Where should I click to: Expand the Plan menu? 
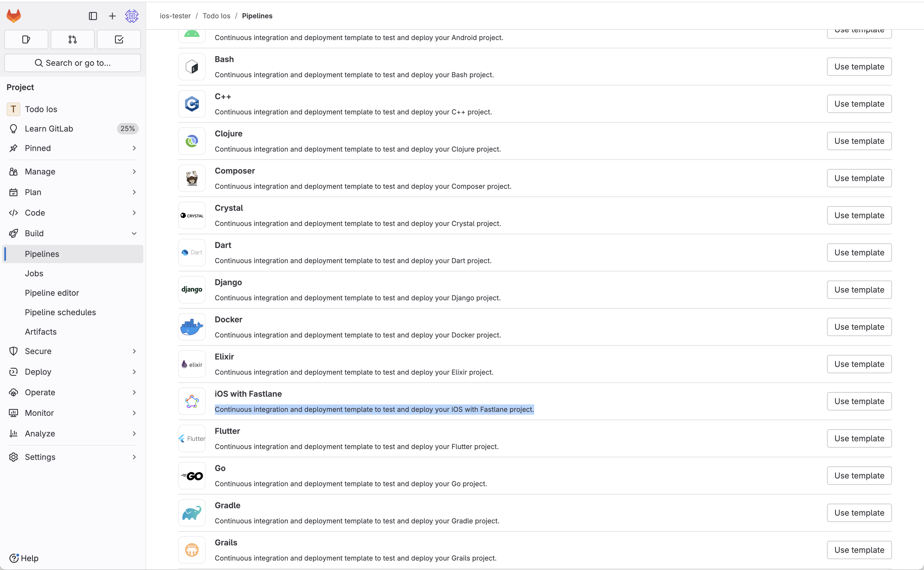pyautogui.click(x=72, y=192)
